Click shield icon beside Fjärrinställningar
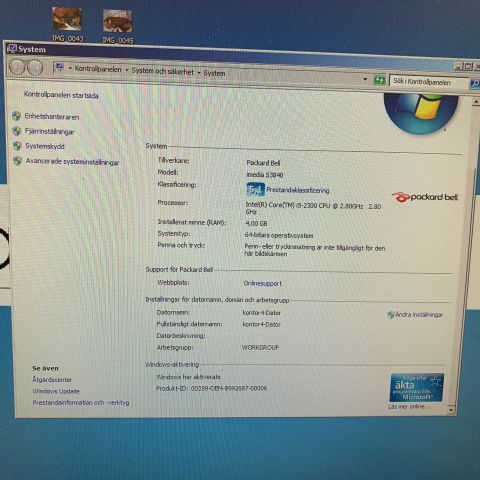This screenshot has width=480, height=480. coord(17,131)
